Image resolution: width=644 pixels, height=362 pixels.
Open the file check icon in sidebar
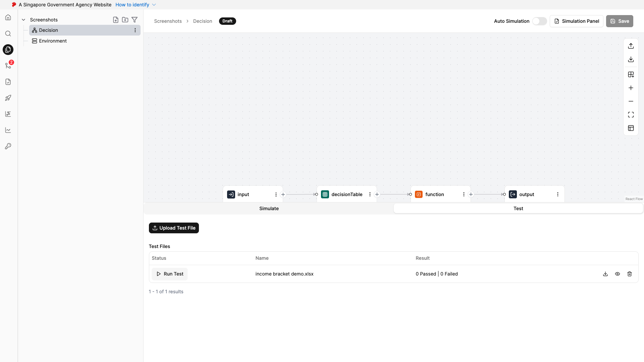point(8,82)
